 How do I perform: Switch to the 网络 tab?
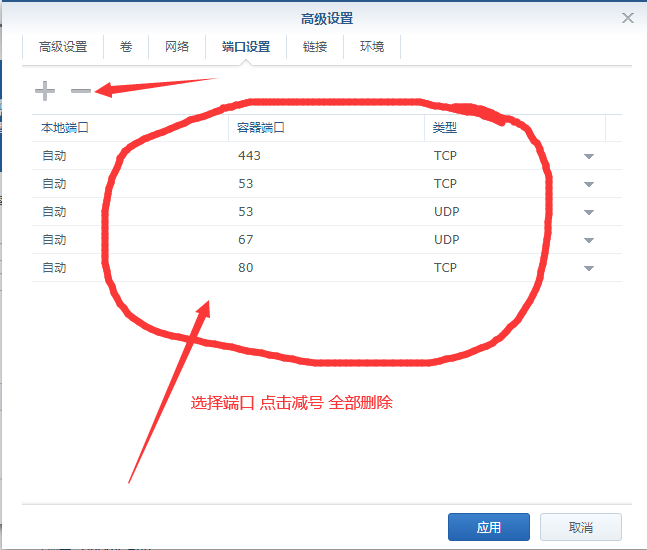pyautogui.click(x=177, y=47)
